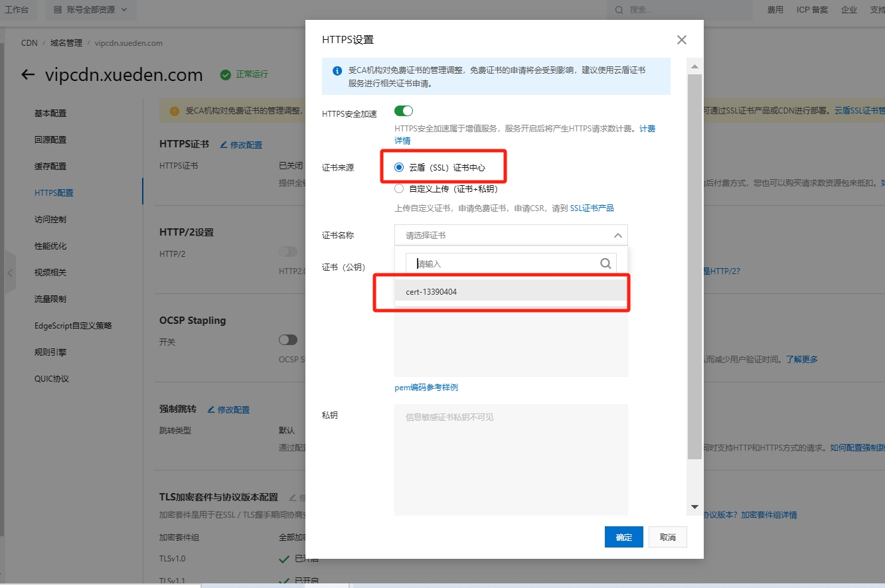Open 缓存配置 in the left menu
Viewport: 885px width, 588px height.
pyautogui.click(x=50, y=167)
